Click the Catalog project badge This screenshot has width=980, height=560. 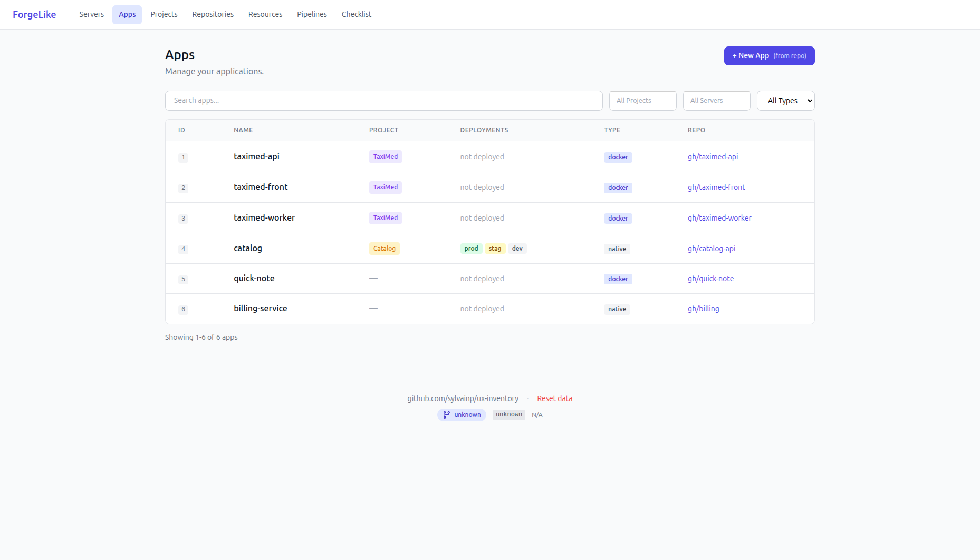(x=384, y=249)
